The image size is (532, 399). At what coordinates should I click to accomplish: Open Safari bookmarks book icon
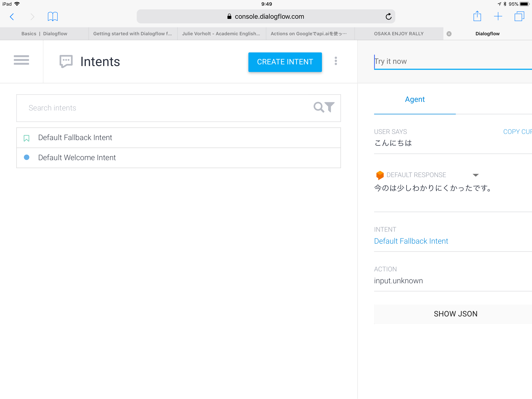point(53,17)
